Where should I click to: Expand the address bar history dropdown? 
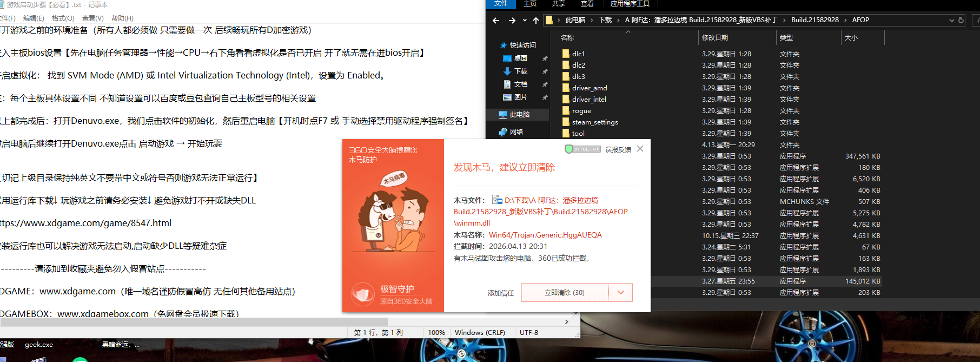click(x=951, y=21)
